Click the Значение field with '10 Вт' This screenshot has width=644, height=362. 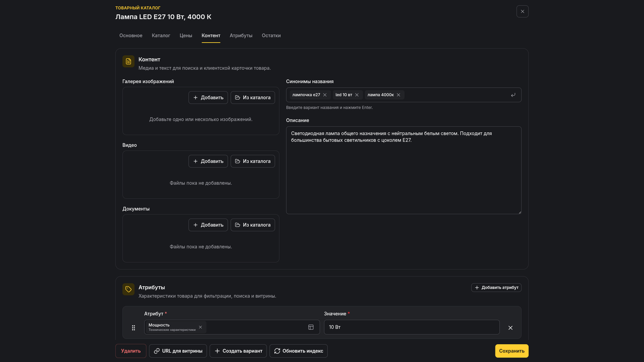pyautogui.click(x=412, y=327)
